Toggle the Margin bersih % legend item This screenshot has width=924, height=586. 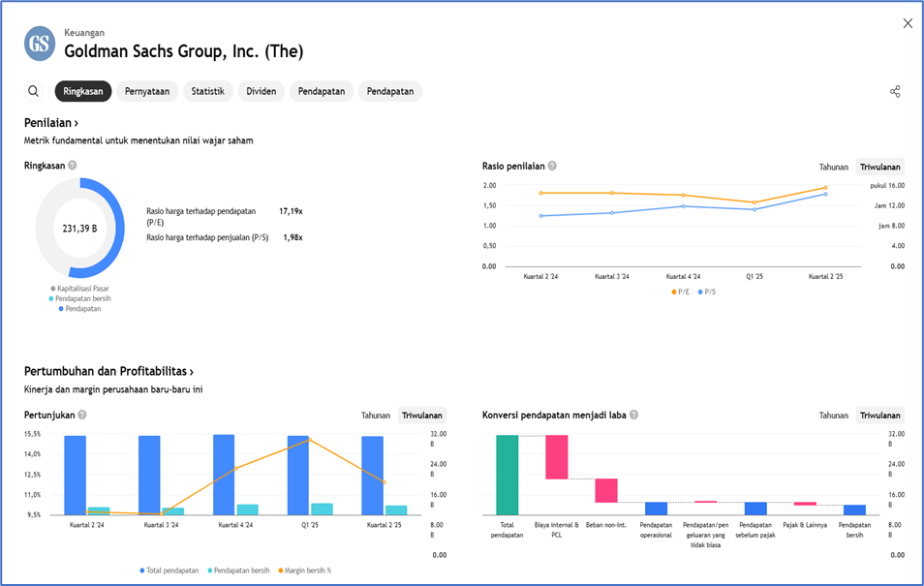305,571
